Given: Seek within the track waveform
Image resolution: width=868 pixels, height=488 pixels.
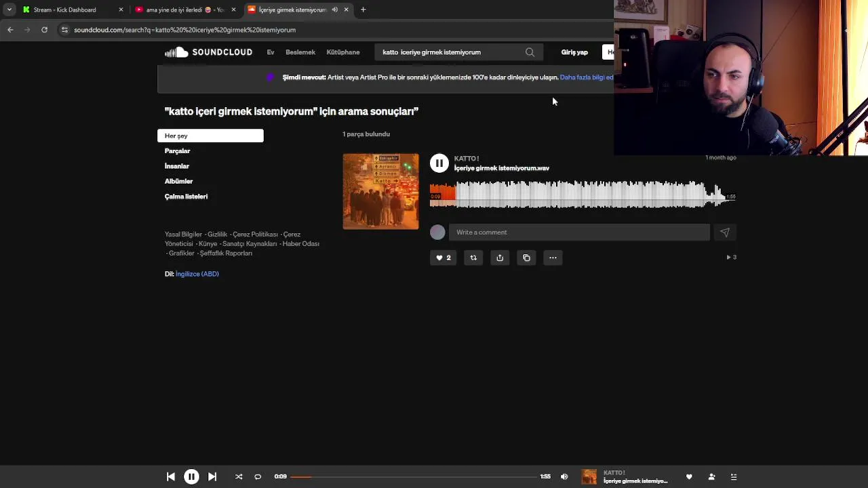Looking at the screenshot, I should pyautogui.click(x=583, y=195).
